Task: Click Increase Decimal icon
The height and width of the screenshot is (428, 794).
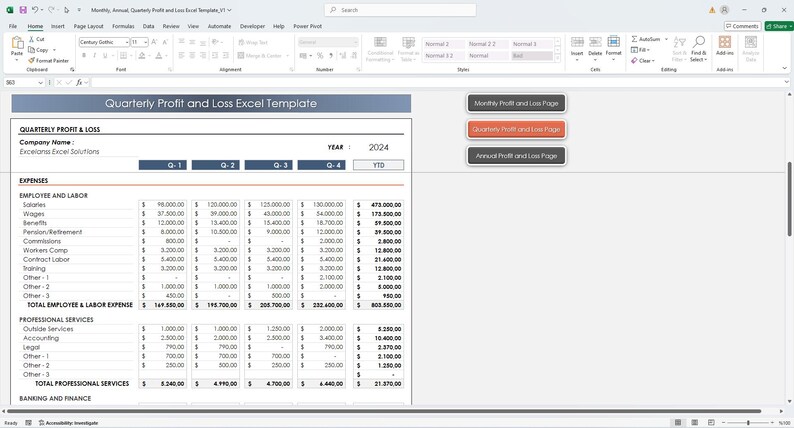Action: click(342, 55)
